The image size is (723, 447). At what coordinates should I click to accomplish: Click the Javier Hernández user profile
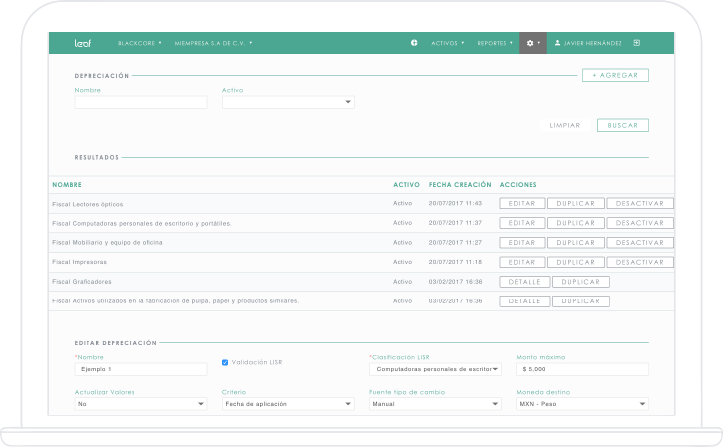tap(589, 44)
